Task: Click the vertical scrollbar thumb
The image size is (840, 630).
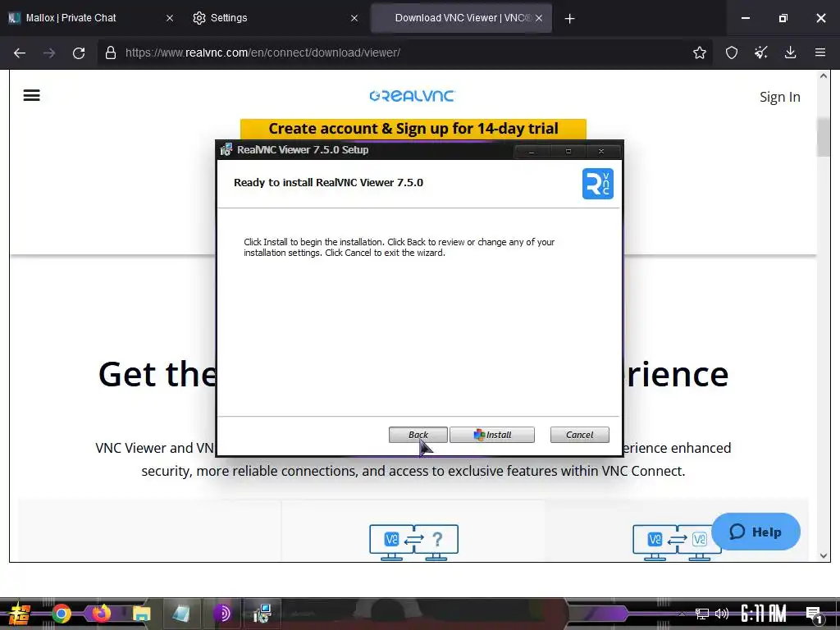Action: pos(824,137)
